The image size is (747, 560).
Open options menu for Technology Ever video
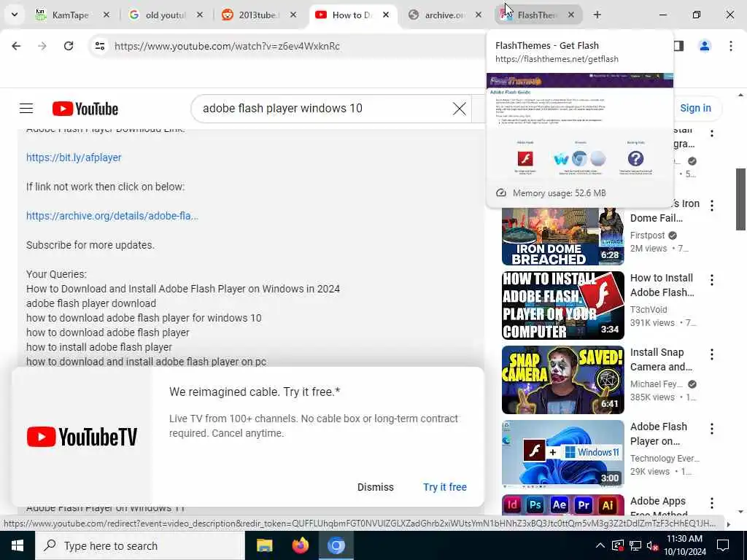pyautogui.click(x=712, y=429)
